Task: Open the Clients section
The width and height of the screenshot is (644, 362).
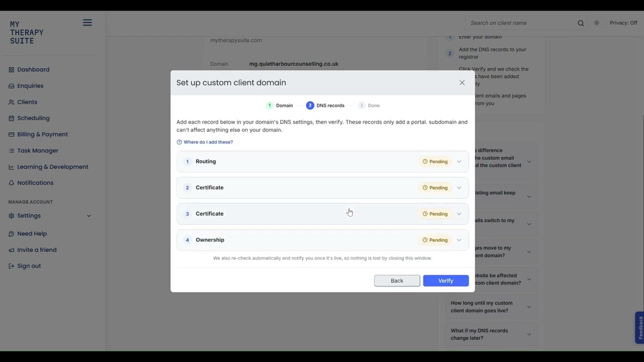Action: [x=27, y=102]
